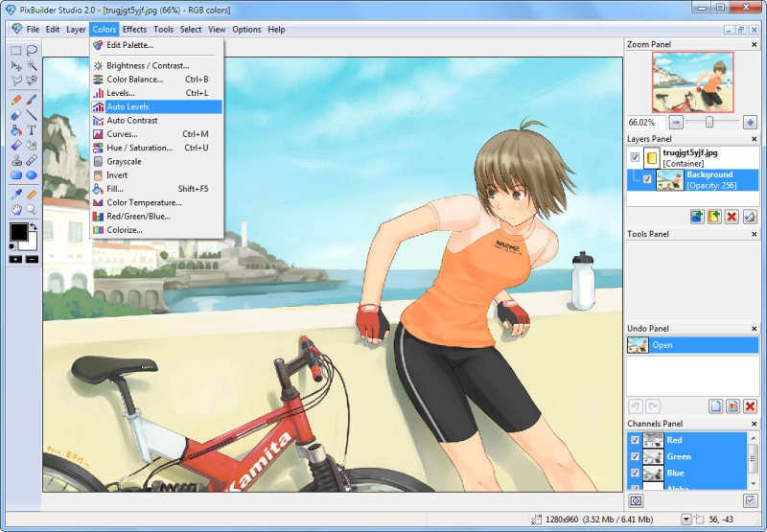The width and height of the screenshot is (767, 532).
Task: Toggle Background layer visibility checkbox
Action: [x=647, y=179]
